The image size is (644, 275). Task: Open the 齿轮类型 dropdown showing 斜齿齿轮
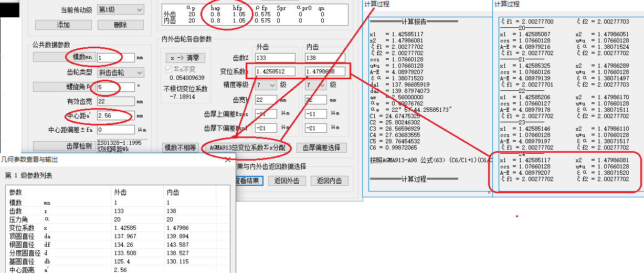point(121,72)
